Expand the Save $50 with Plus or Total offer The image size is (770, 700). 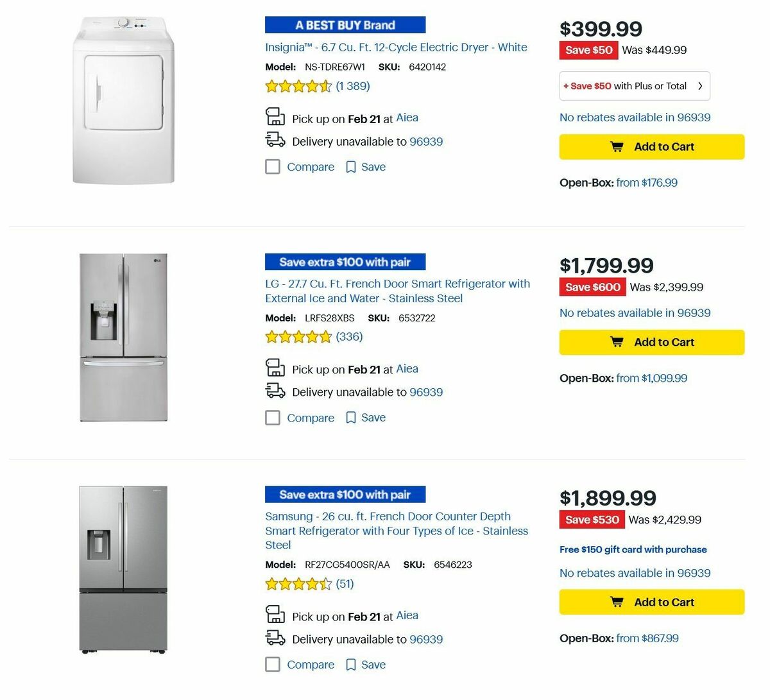click(634, 85)
